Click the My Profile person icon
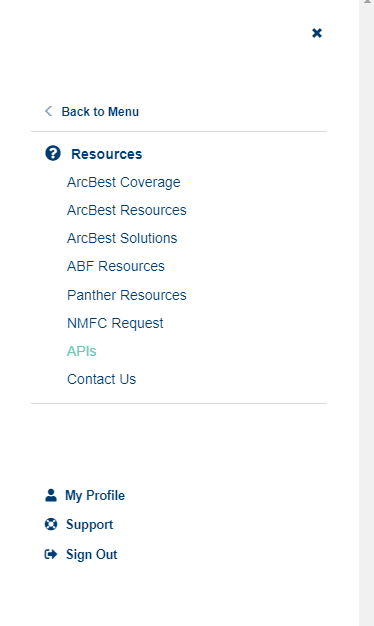Screen dimensions: 374x626 pyautogui.click(x=51, y=495)
